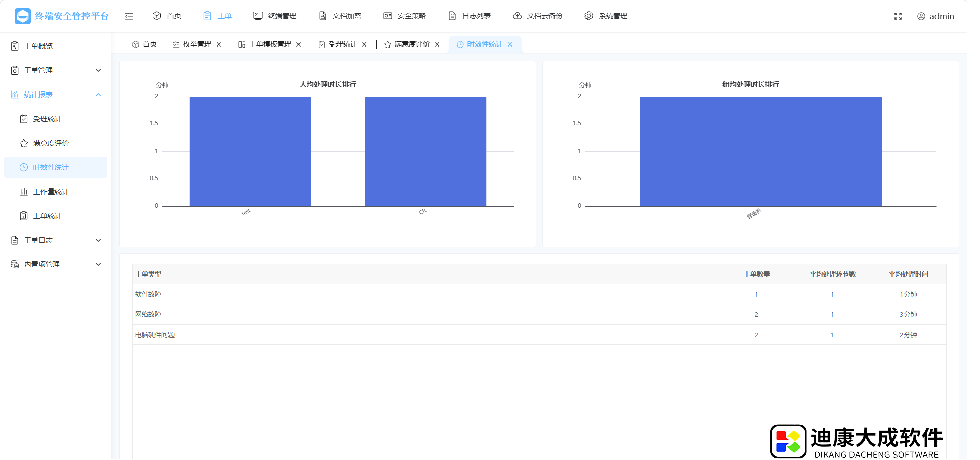Close the 枚举管理 tab
Viewport: 980px width, 460px height.
(219, 44)
